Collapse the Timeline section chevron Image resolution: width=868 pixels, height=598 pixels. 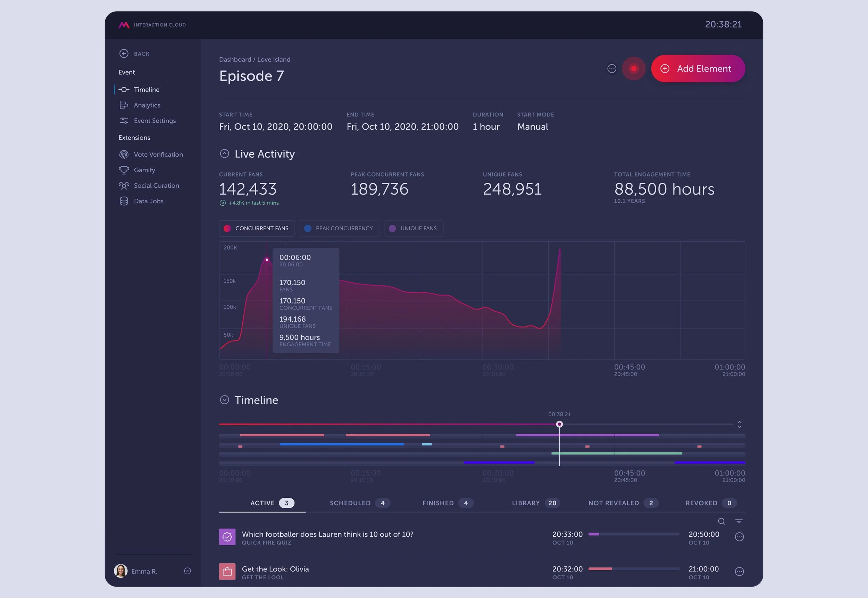pyautogui.click(x=224, y=400)
